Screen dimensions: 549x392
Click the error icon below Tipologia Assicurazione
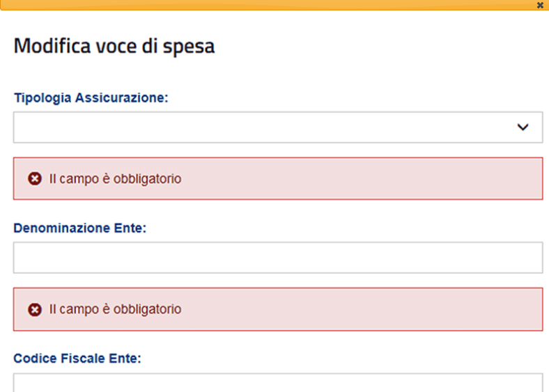point(35,179)
